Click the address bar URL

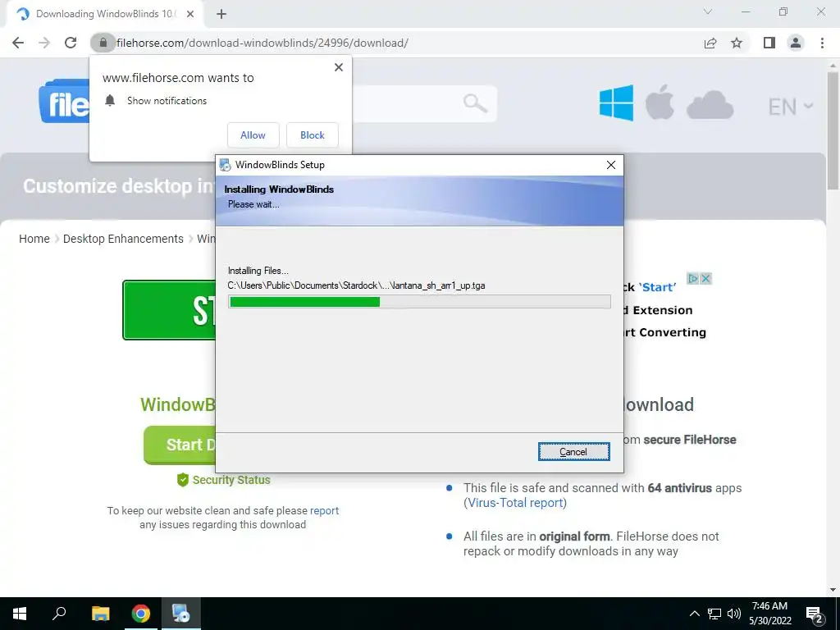click(x=262, y=43)
